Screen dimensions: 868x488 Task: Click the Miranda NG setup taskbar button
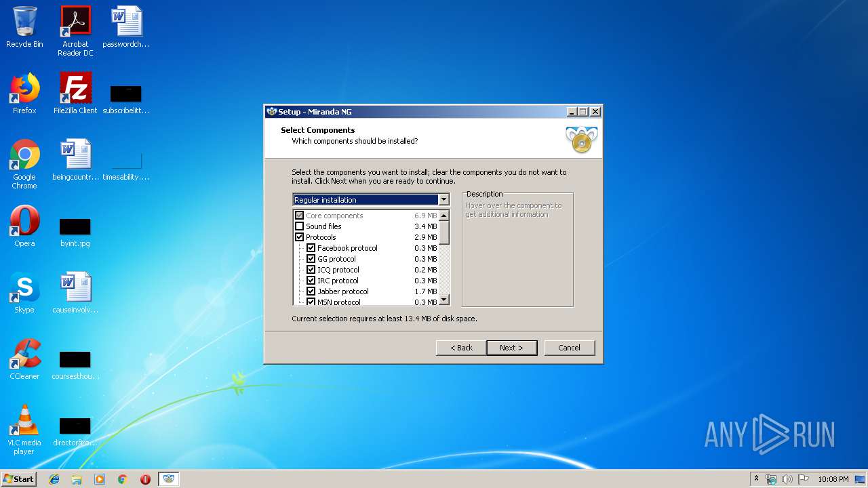tap(168, 479)
